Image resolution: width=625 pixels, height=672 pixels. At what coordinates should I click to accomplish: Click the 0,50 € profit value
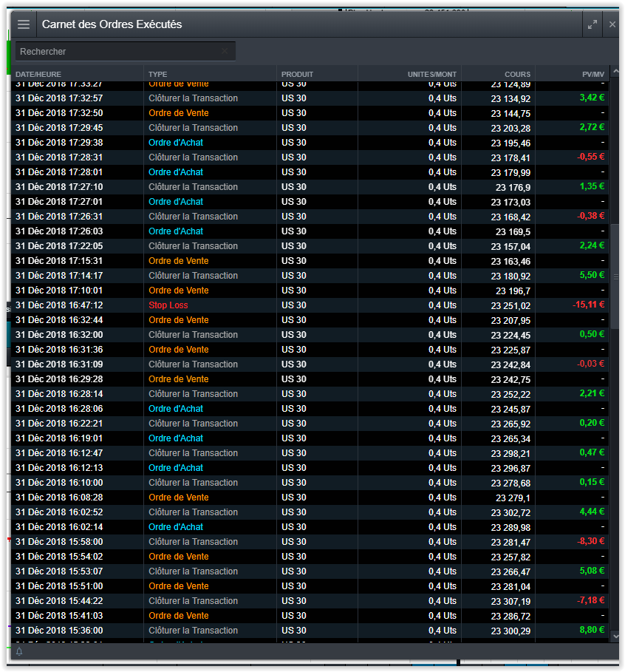pos(592,334)
